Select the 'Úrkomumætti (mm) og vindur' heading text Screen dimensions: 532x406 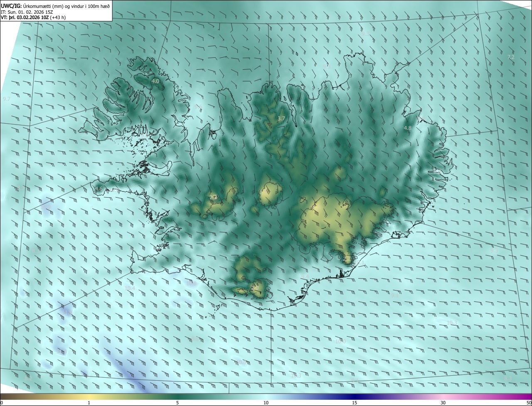click(54, 5)
